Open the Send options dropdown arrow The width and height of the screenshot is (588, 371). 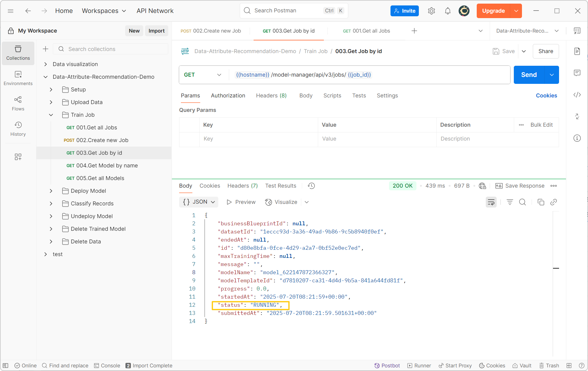[x=552, y=75]
